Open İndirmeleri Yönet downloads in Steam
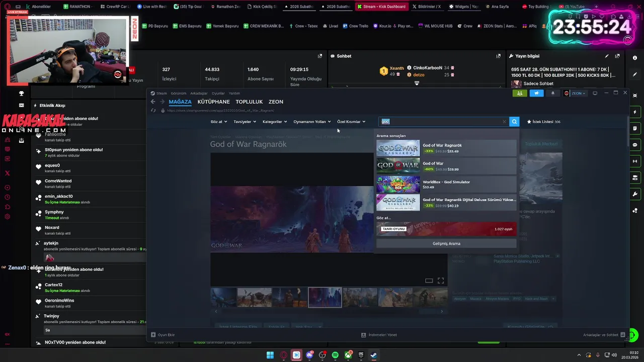Image resolution: width=644 pixels, height=362 pixels. 379,335
